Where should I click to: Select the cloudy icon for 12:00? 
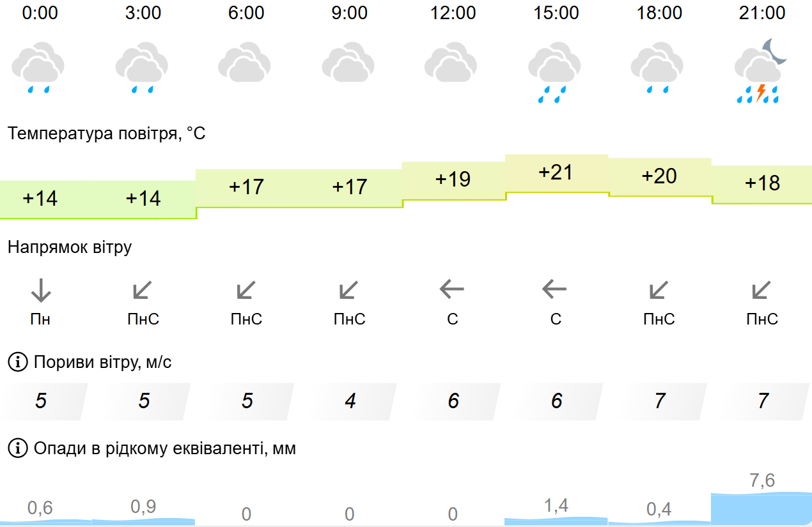tap(451, 62)
